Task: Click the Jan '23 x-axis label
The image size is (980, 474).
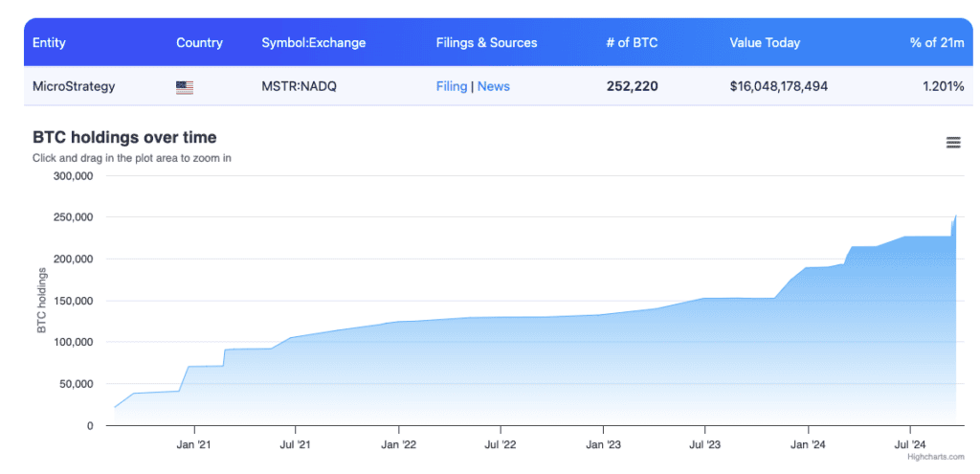Action: click(x=603, y=445)
